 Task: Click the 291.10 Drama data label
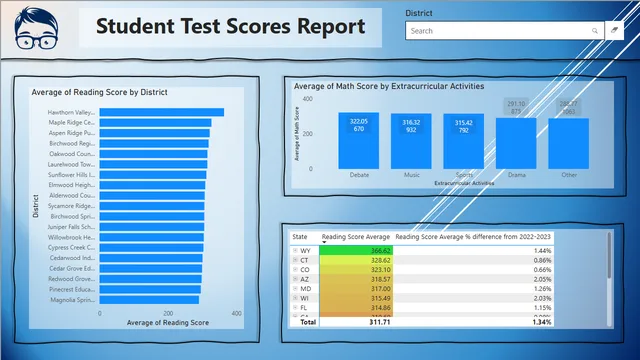[516, 107]
